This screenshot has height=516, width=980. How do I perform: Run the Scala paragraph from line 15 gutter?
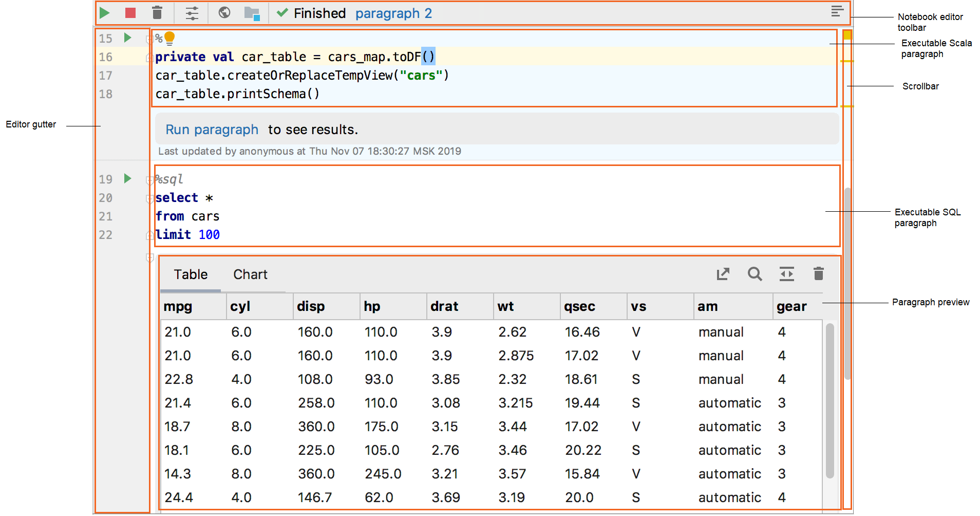click(x=128, y=38)
